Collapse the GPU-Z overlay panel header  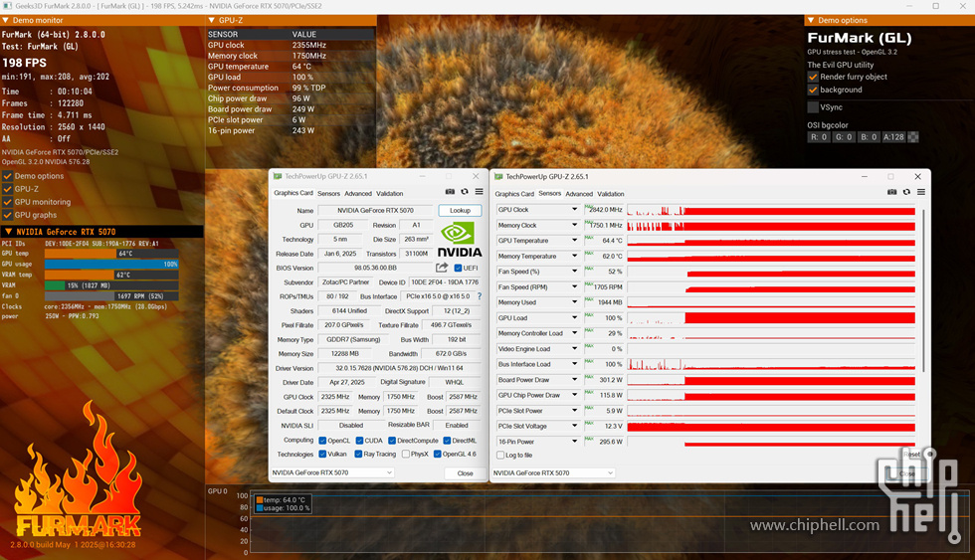tap(211, 21)
